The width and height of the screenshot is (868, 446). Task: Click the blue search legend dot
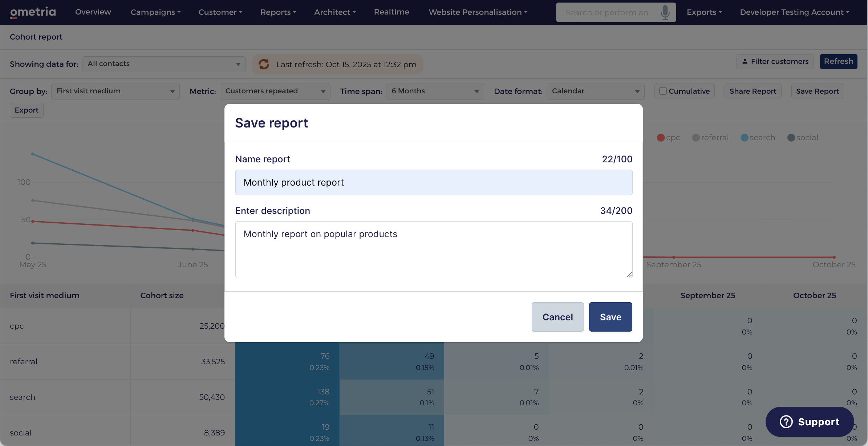pyautogui.click(x=745, y=138)
